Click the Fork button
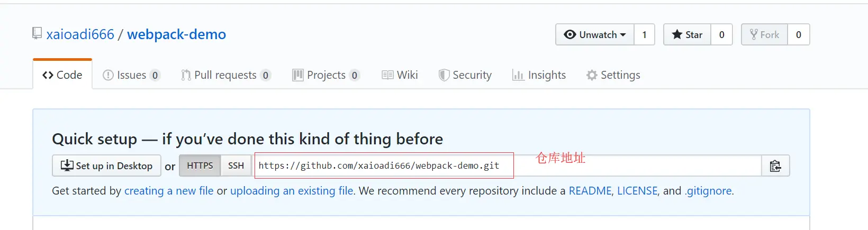Image resolution: width=868 pixels, height=230 pixels. (764, 35)
